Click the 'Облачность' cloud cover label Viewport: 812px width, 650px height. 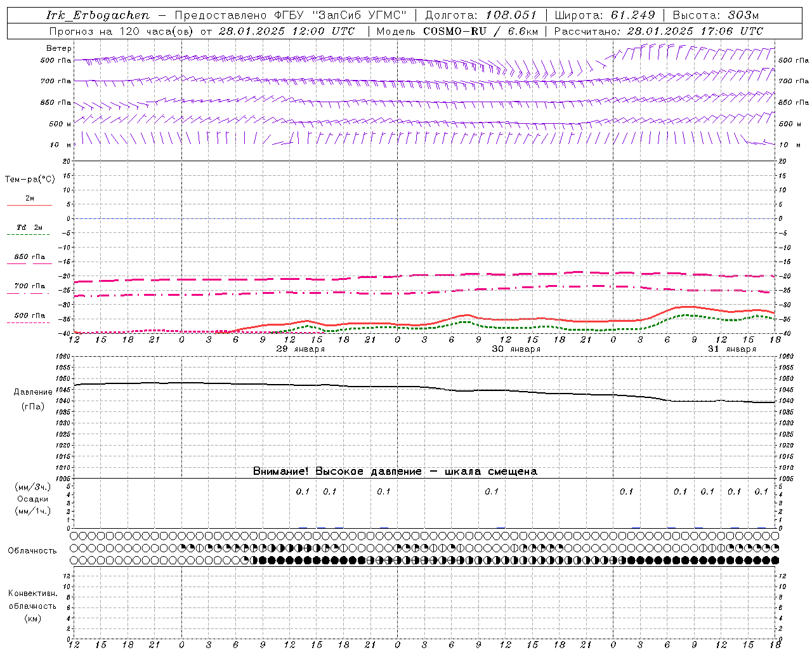coord(32,550)
